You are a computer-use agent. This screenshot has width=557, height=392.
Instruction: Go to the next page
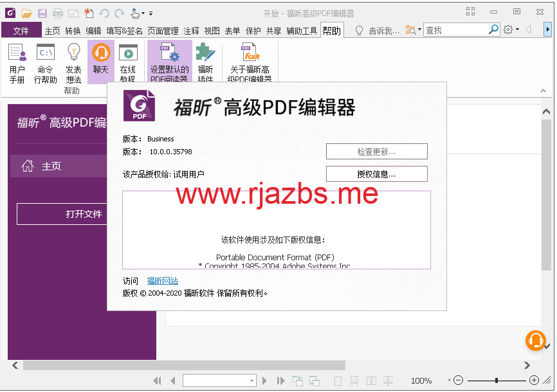coord(264,381)
